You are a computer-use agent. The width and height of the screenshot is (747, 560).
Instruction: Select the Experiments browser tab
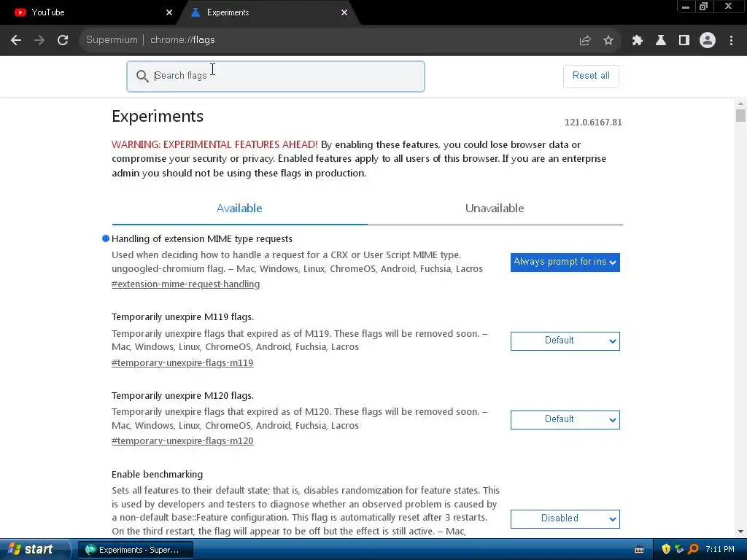tap(269, 12)
